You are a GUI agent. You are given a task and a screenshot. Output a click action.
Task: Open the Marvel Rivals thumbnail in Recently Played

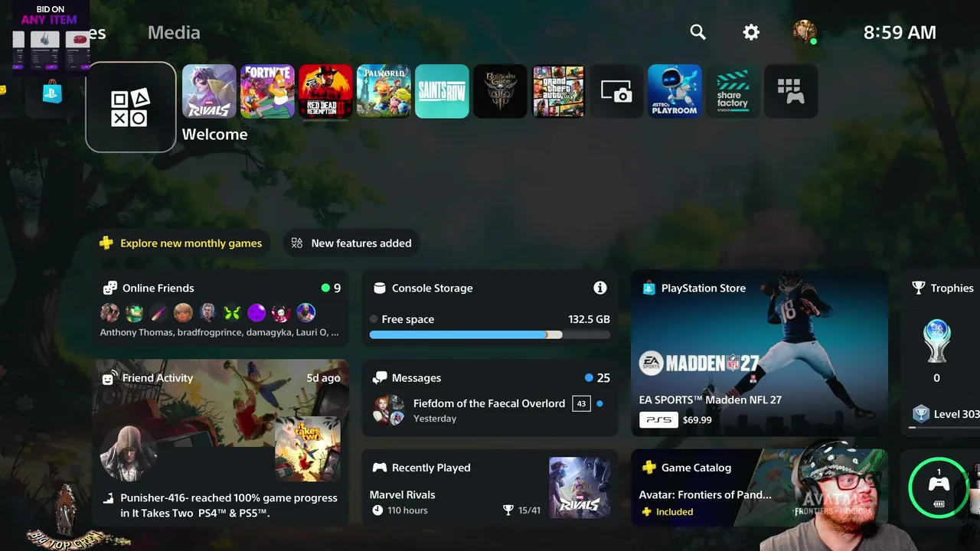[x=580, y=487]
